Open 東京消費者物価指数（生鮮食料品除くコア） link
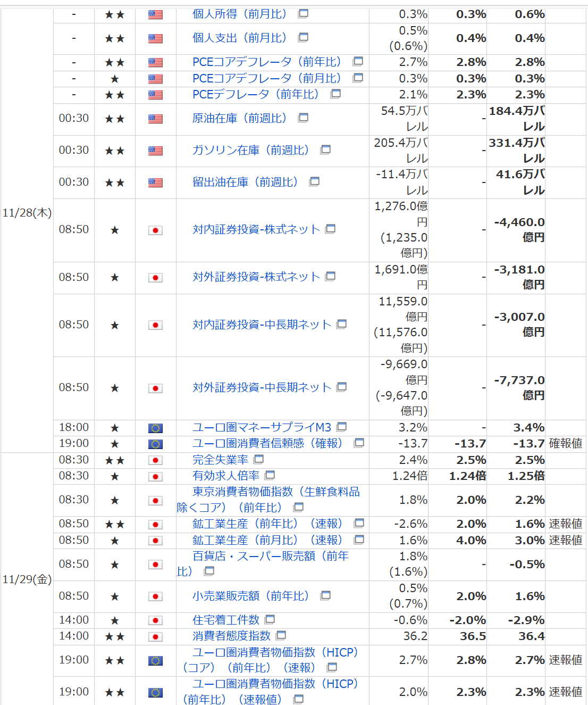This screenshot has width=588, height=705. pos(268,500)
